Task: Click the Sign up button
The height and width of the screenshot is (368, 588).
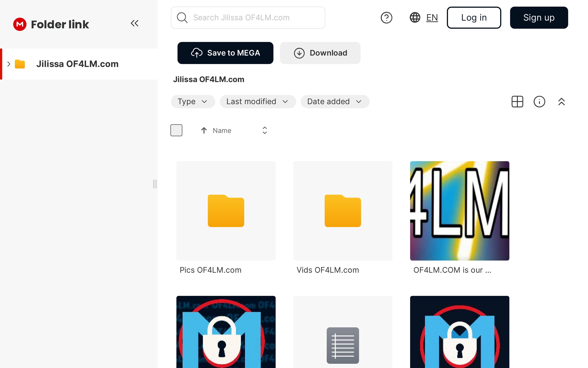Action: tap(539, 17)
